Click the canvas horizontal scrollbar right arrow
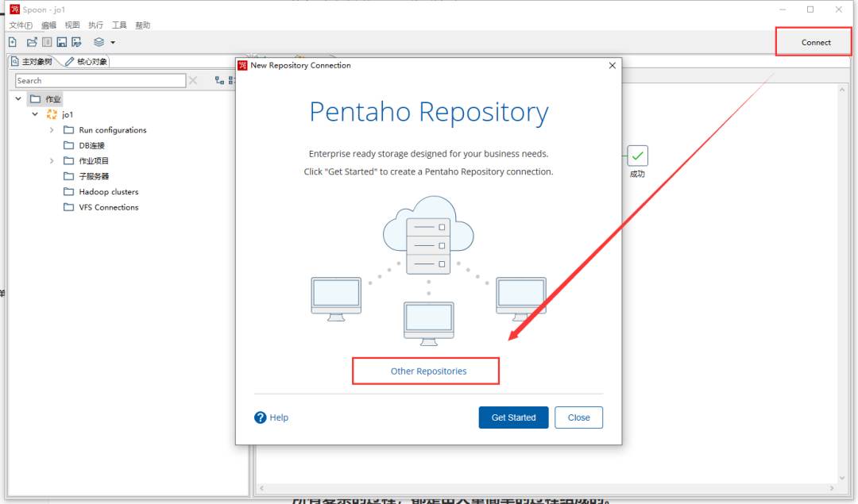Screen dimensions: 858x504 (833, 488)
